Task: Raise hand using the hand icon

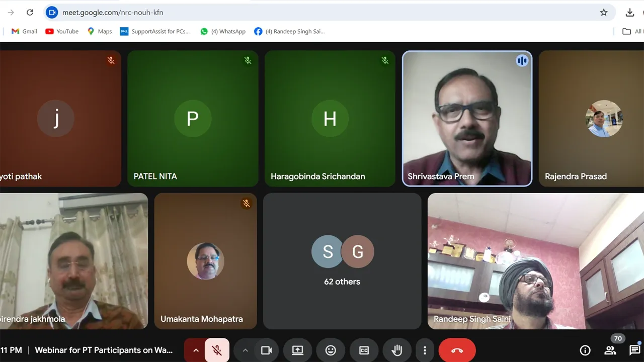Action: [x=397, y=350]
